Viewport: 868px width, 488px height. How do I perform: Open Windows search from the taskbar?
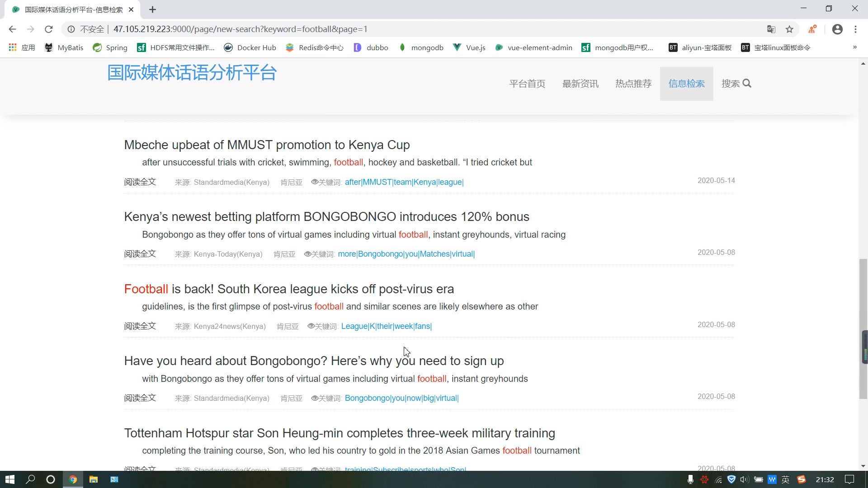pos(30,479)
